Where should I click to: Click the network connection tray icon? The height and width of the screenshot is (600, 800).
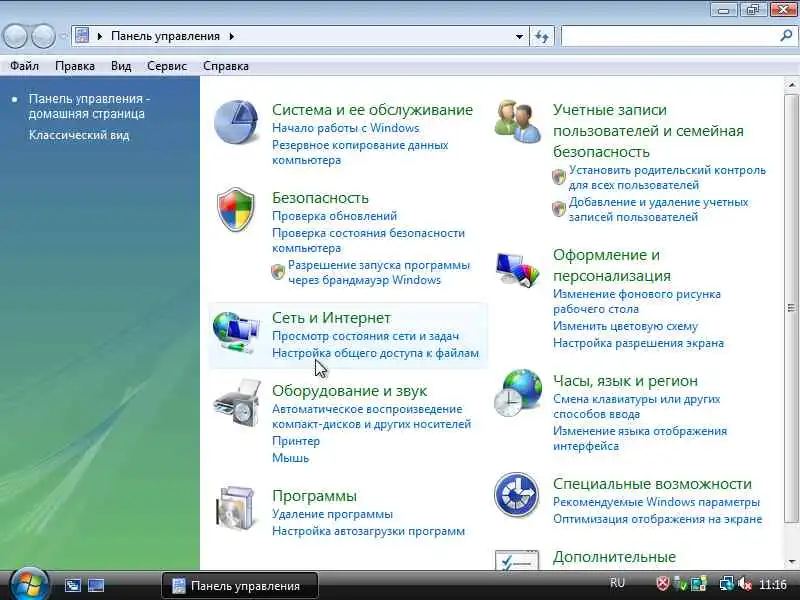tap(726, 583)
